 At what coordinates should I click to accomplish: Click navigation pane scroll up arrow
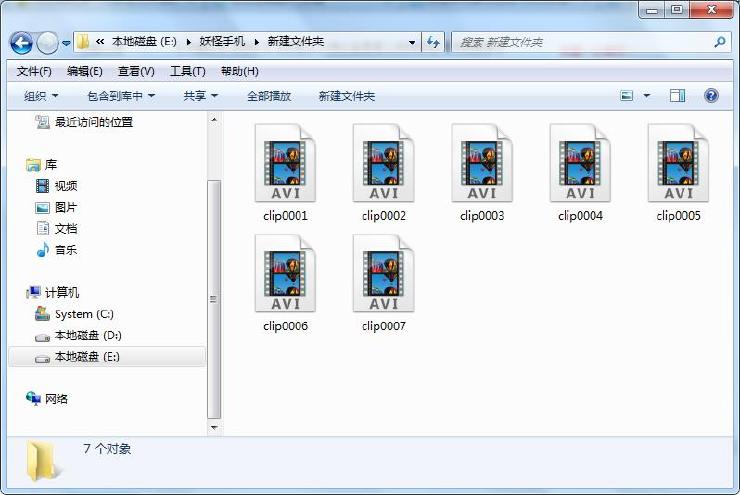[x=214, y=120]
